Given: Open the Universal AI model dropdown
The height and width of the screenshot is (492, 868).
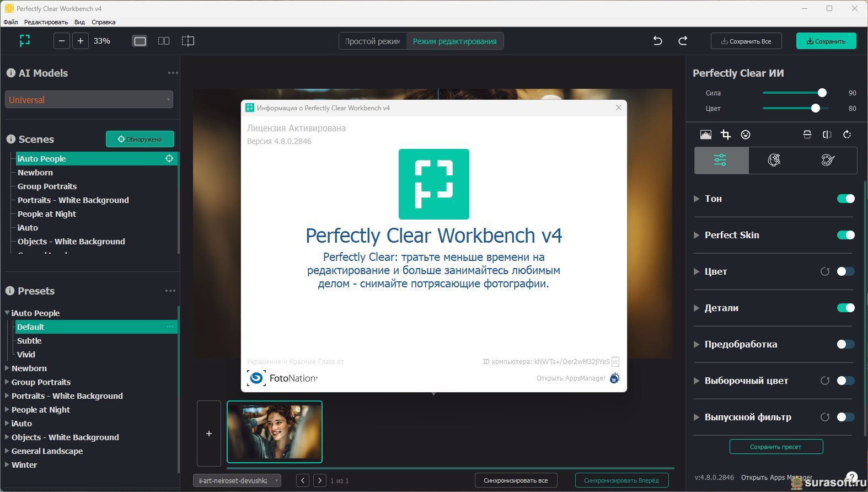Looking at the screenshot, I should pos(89,99).
